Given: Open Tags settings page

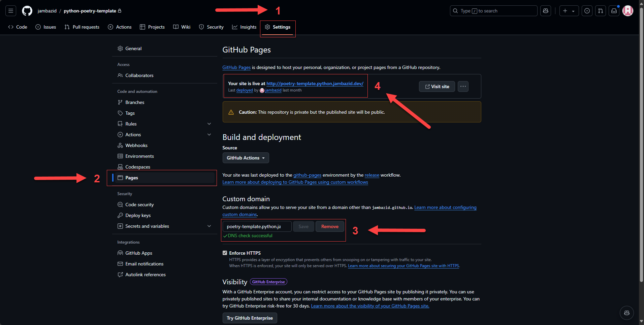Looking at the screenshot, I should coord(165,113).
